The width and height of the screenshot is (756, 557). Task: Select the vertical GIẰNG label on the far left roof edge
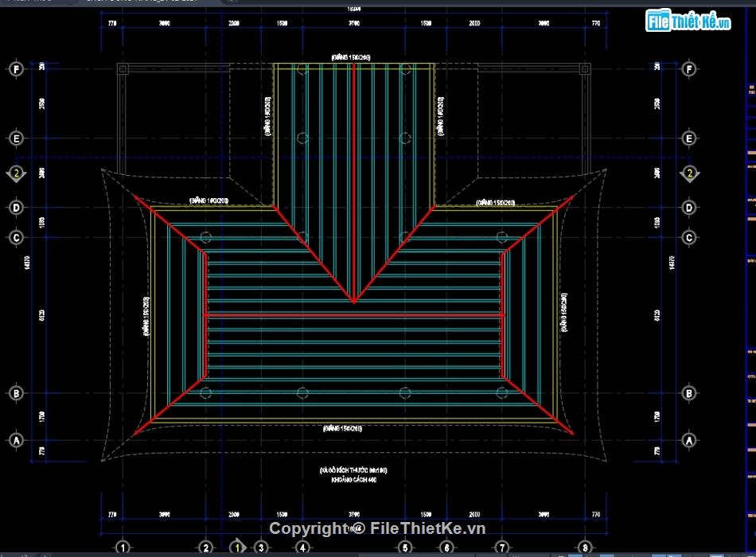(x=146, y=317)
